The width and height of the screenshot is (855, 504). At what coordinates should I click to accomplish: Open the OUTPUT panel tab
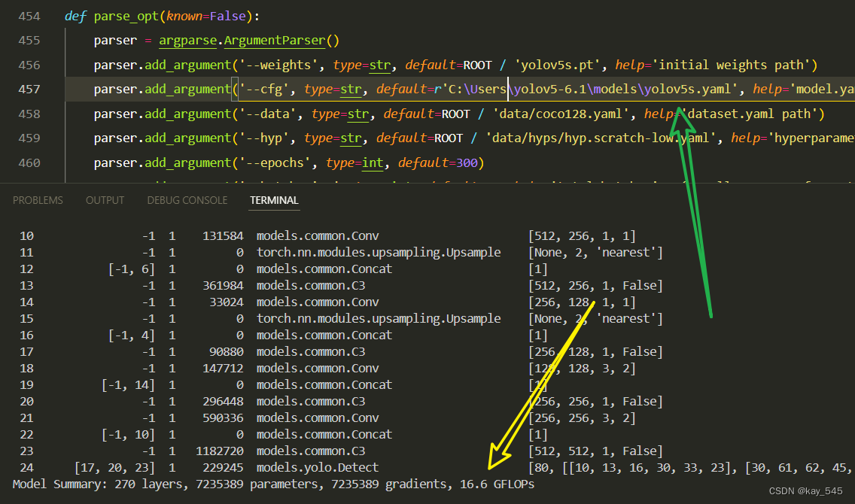pos(105,199)
